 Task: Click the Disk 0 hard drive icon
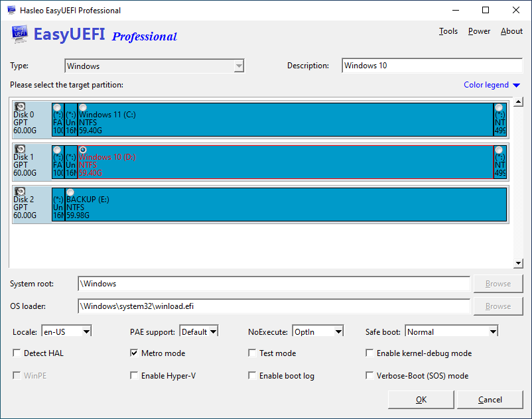click(20, 107)
